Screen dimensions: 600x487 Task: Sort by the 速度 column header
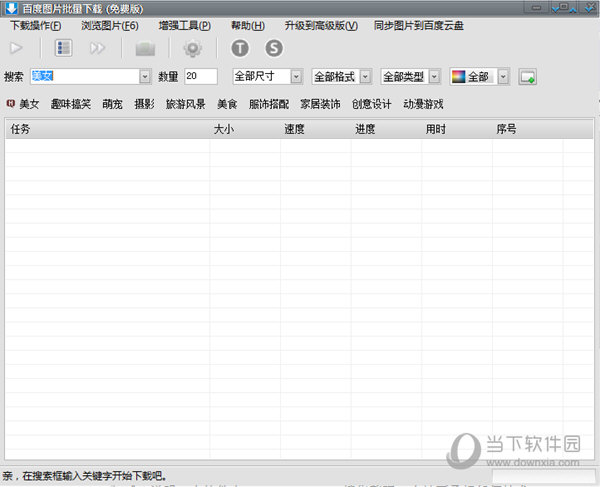click(316, 129)
